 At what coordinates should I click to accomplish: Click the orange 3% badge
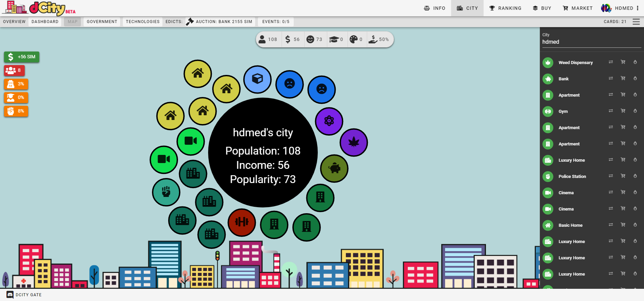point(16,84)
